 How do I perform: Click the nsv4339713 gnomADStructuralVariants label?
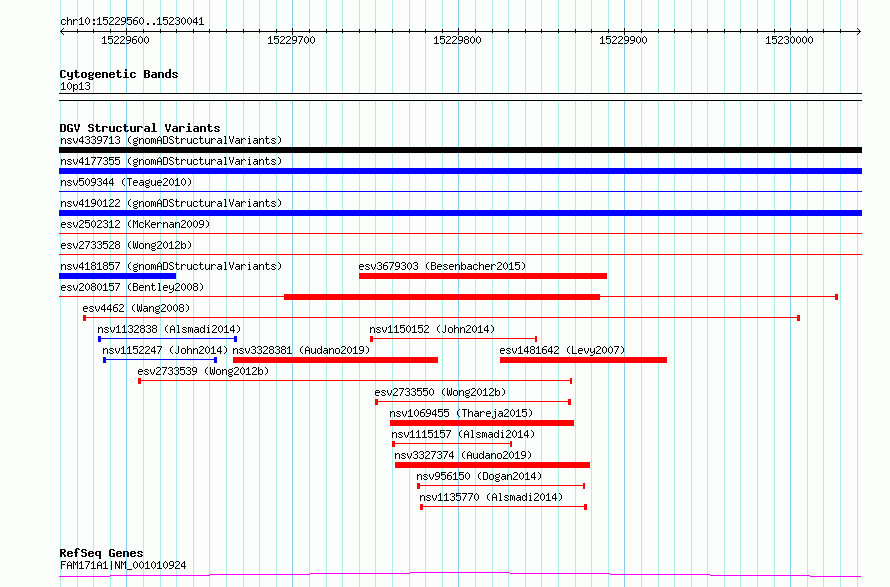(171, 140)
